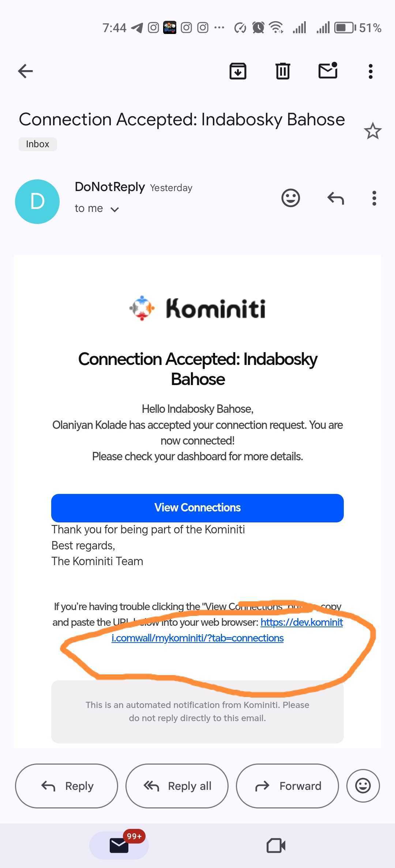Switch to the Meet video tab

[276, 845]
